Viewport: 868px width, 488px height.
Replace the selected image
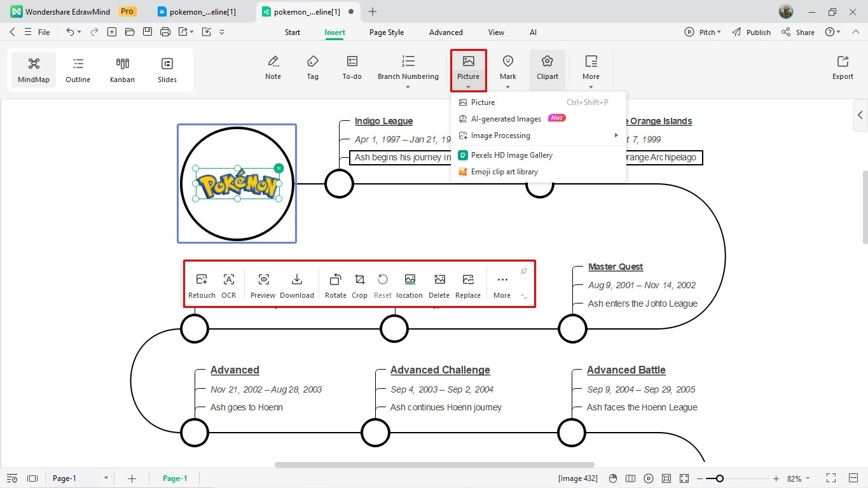(468, 286)
